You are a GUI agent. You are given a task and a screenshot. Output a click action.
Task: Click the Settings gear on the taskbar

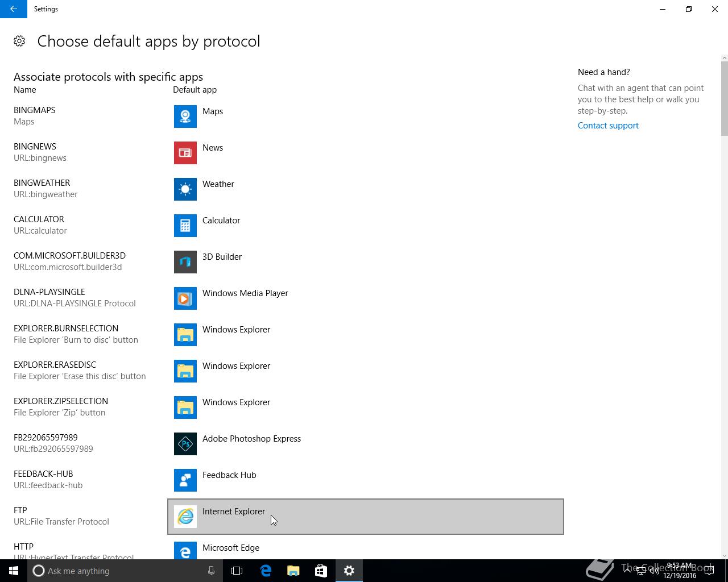pyautogui.click(x=349, y=571)
